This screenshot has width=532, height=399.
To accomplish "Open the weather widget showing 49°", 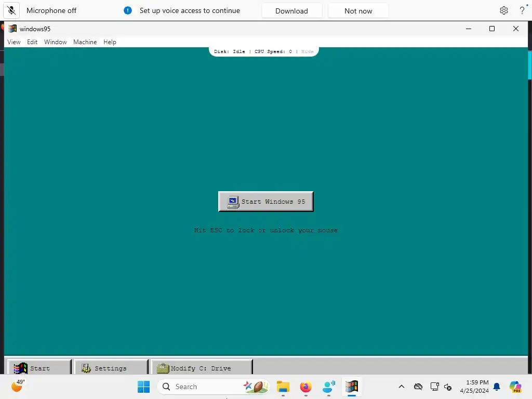I will coord(18,386).
